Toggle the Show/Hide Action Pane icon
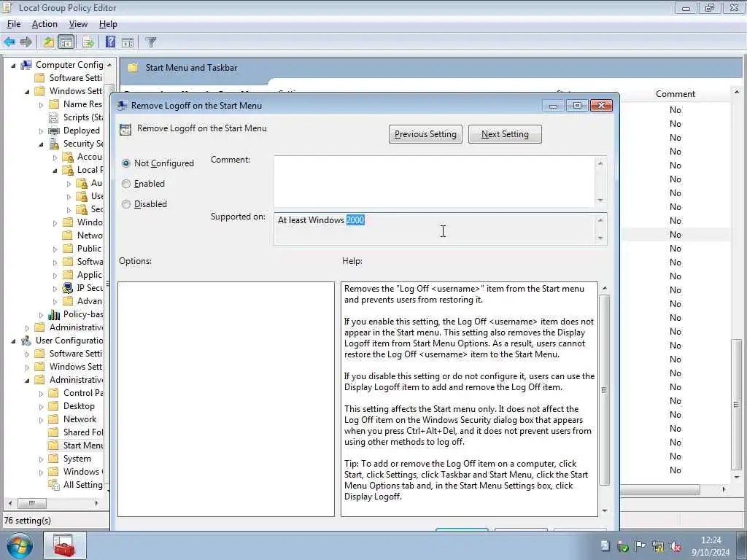747x560 pixels. (x=128, y=42)
